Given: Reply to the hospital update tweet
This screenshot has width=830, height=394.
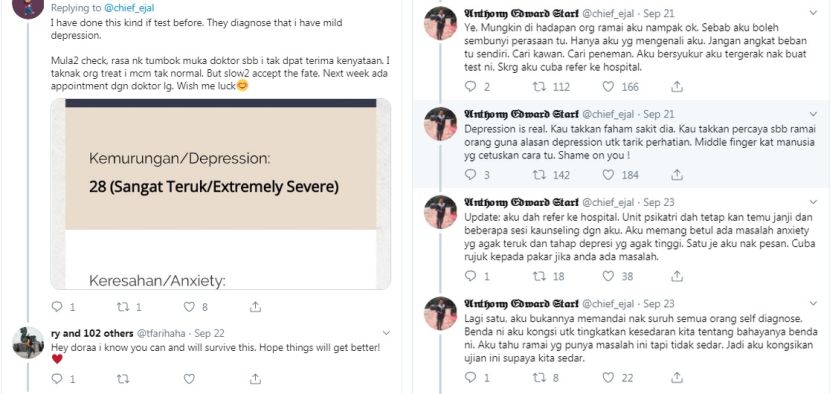Looking at the screenshot, I should tap(471, 276).
